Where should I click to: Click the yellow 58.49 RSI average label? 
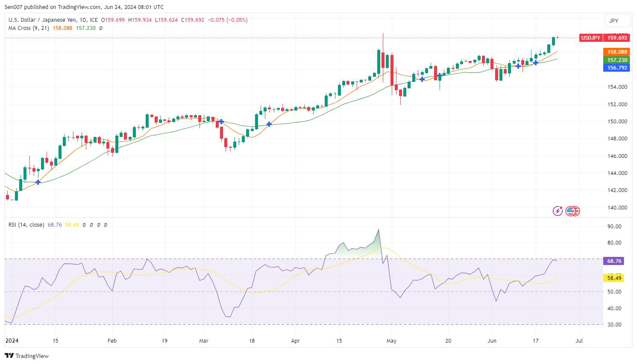(x=614, y=278)
